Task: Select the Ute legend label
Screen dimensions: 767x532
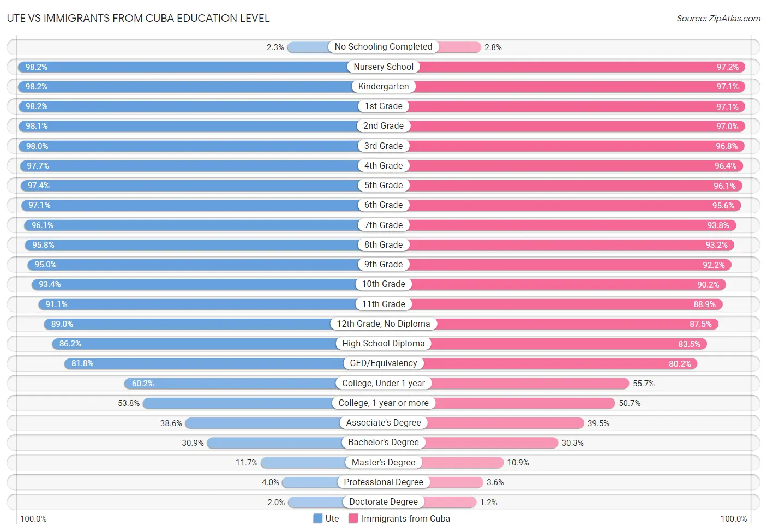Action: (x=332, y=518)
